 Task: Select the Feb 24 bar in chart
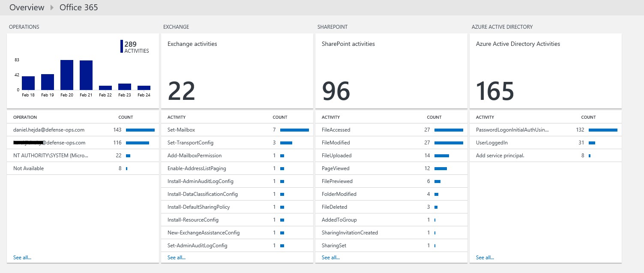[144, 88]
